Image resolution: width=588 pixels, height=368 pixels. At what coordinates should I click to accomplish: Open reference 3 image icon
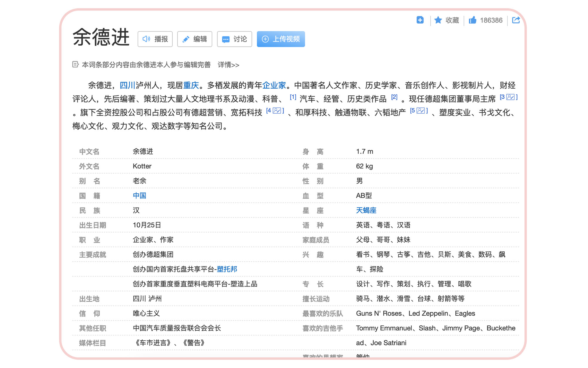(x=510, y=97)
